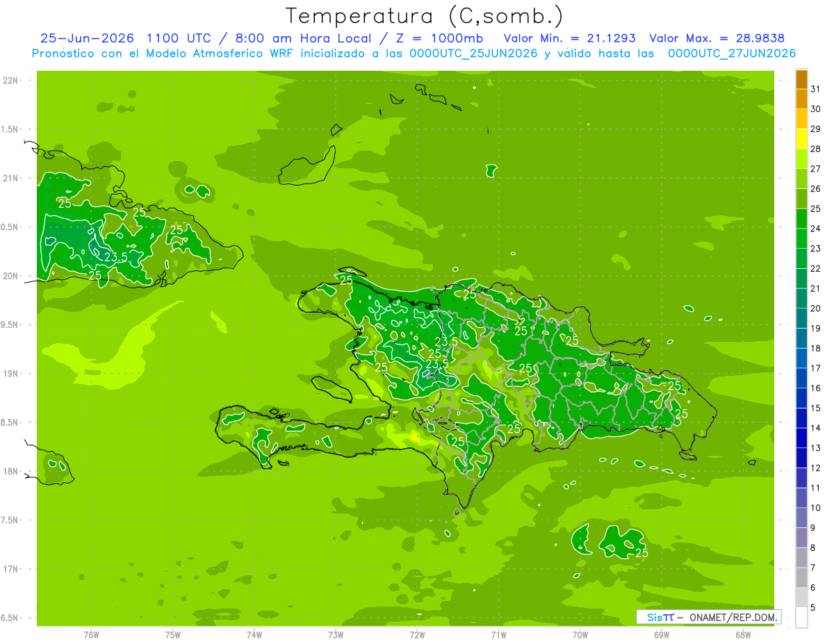The width and height of the screenshot is (834, 644).
Task: Click the '22N' latitude axis label
Action: click(10, 81)
